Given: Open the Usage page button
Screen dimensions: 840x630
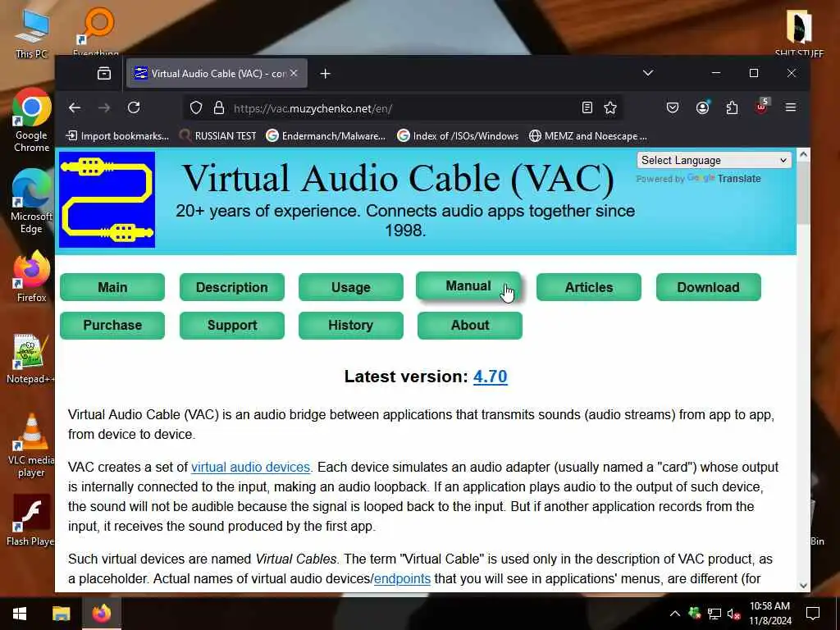Looking at the screenshot, I should pyautogui.click(x=351, y=287).
